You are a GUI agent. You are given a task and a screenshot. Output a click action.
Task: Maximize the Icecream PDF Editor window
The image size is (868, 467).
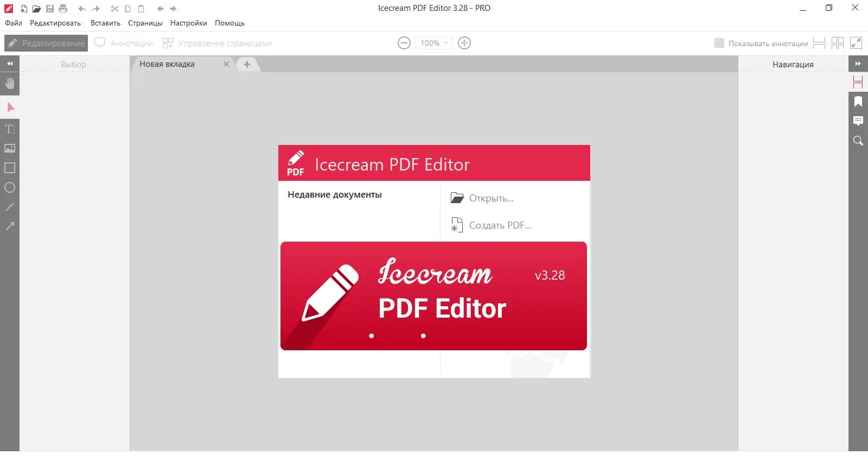829,8
